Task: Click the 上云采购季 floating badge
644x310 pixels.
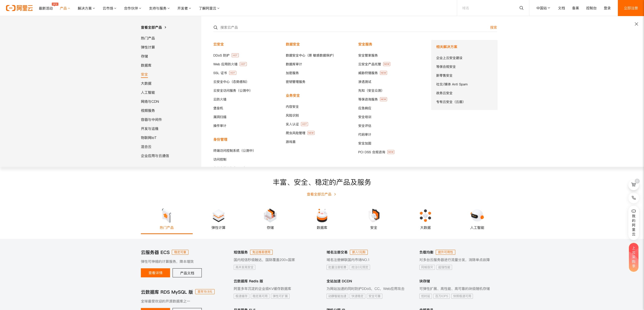Action: [634, 257]
